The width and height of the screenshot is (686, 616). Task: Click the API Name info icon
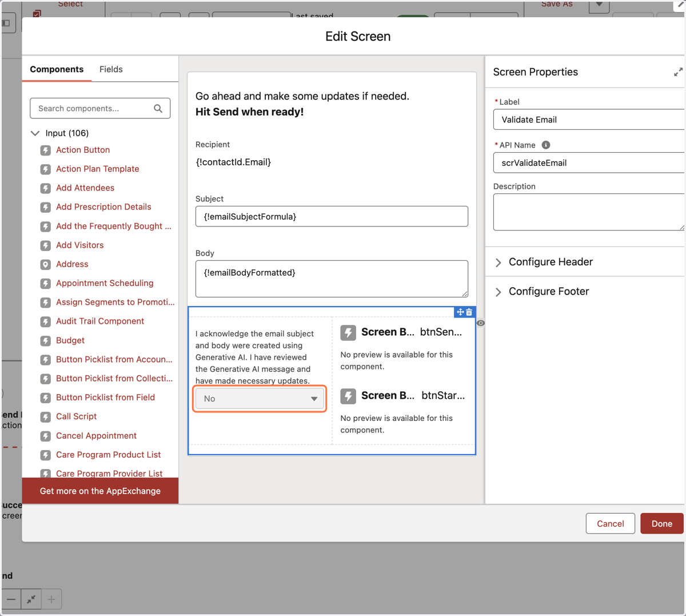pyautogui.click(x=546, y=145)
